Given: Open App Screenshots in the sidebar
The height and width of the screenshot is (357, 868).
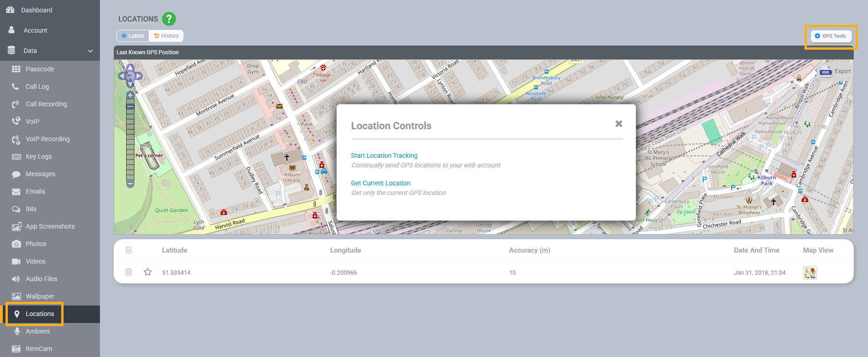Looking at the screenshot, I should coord(50,226).
